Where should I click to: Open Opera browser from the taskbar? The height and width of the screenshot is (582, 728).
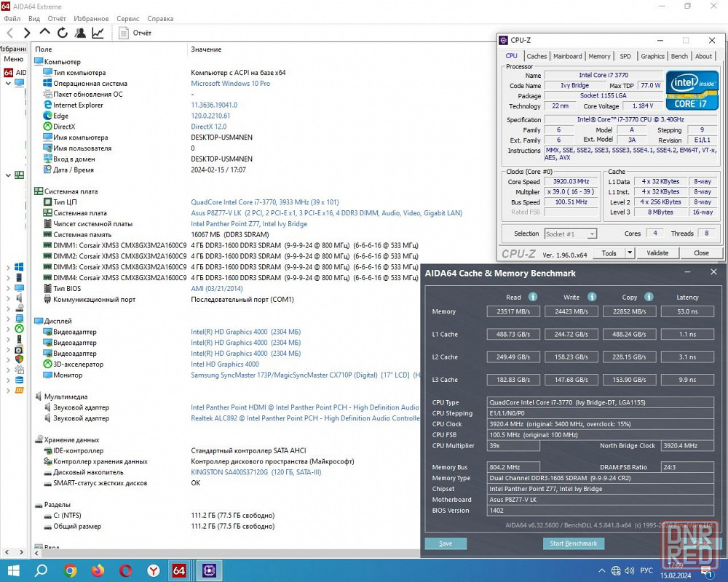pyautogui.click(x=125, y=570)
